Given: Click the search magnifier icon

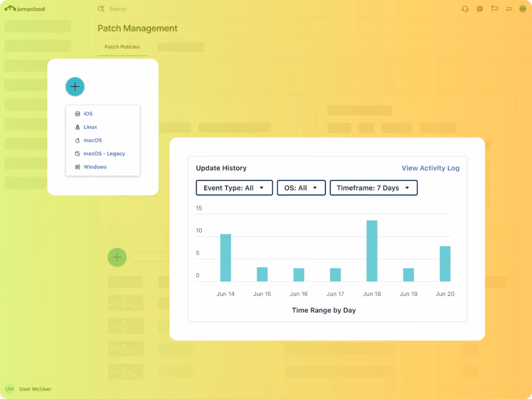Looking at the screenshot, I should (101, 9).
